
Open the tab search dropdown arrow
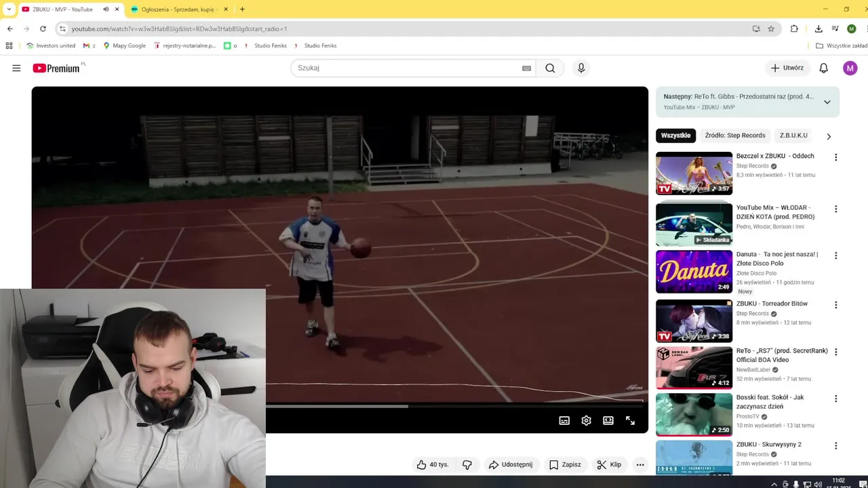click(x=9, y=9)
